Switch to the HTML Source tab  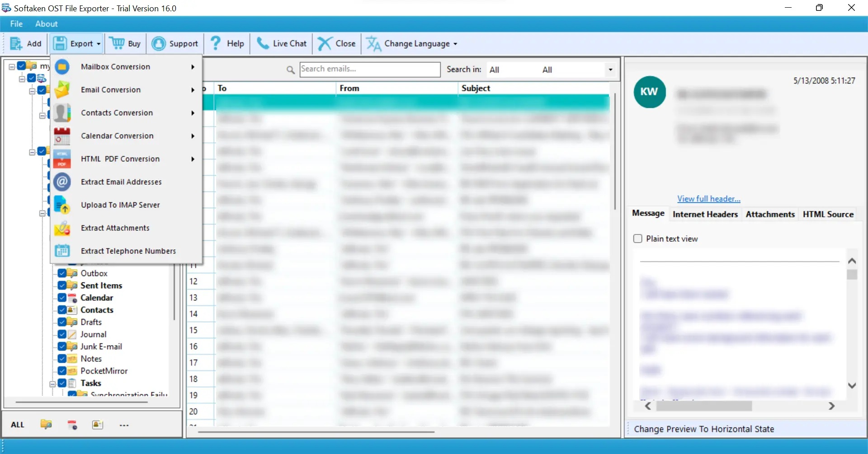click(828, 214)
